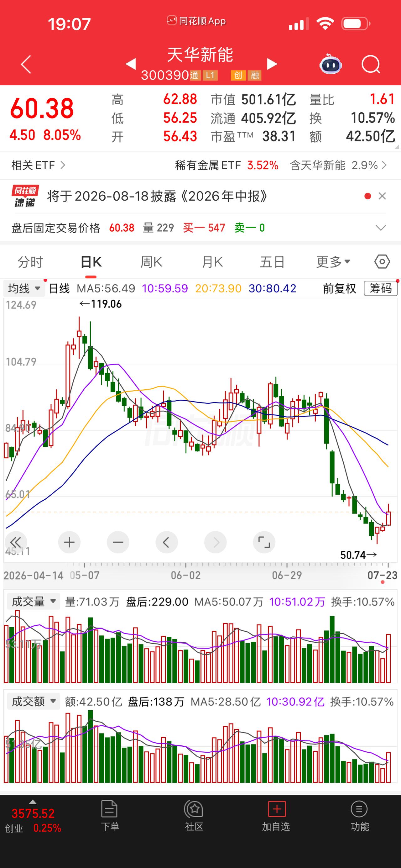Screen dimensions: 401x868
Task: Tap the 119.06 high price marker
Action: 100,304
